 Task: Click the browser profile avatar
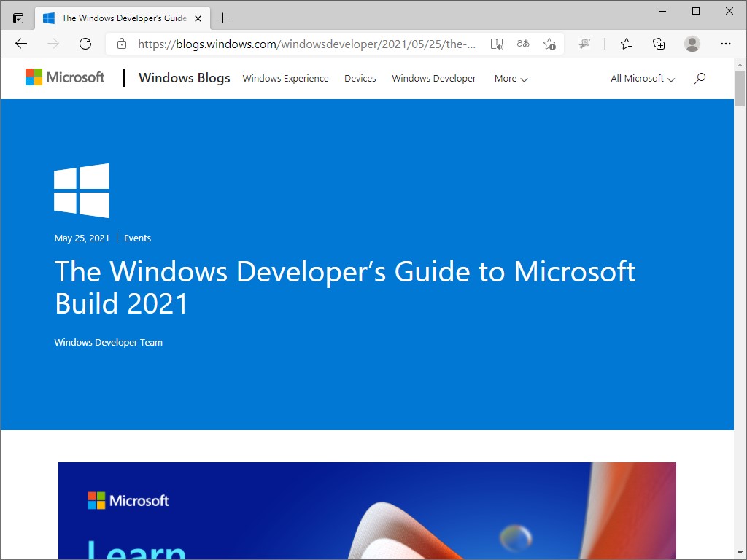coord(692,44)
